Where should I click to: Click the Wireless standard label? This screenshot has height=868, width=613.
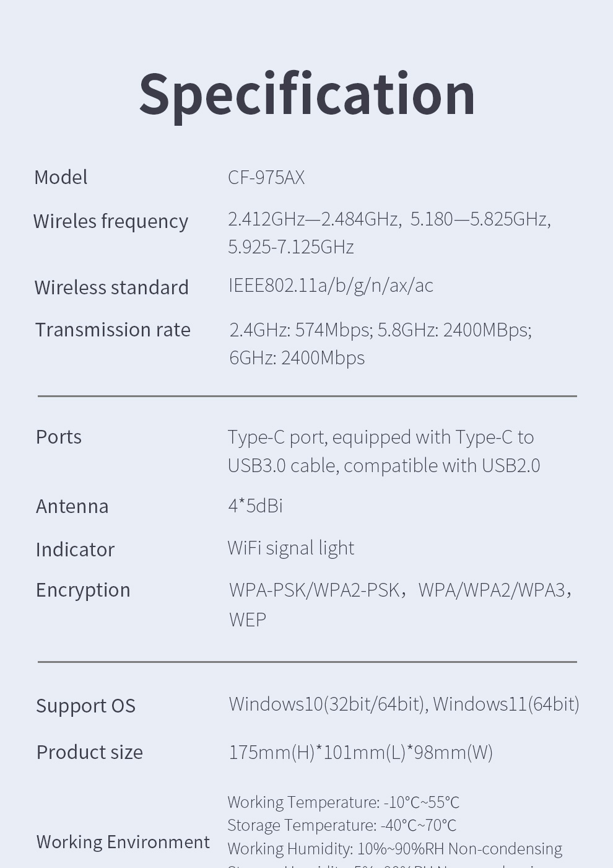[x=111, y=287]
